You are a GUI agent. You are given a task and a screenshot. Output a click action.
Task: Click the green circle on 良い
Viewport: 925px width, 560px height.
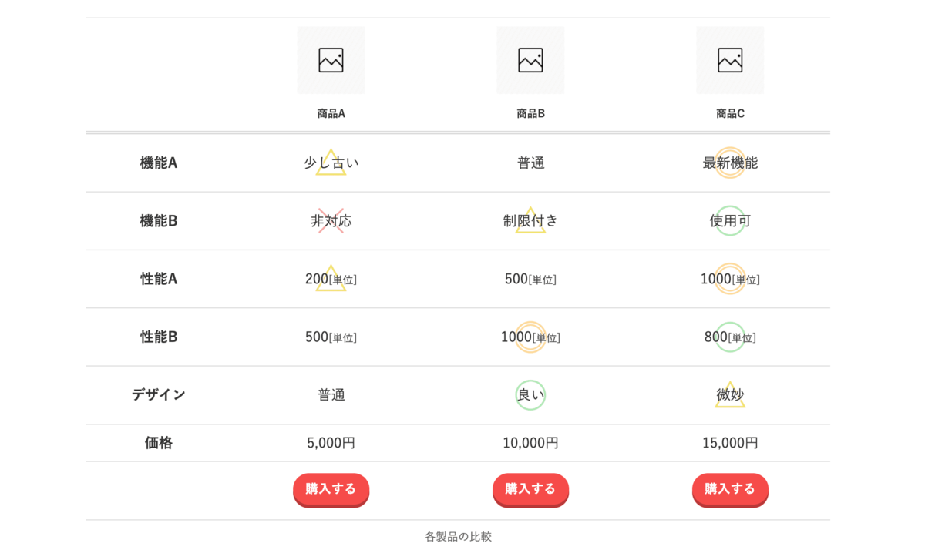tap(530, 395)
